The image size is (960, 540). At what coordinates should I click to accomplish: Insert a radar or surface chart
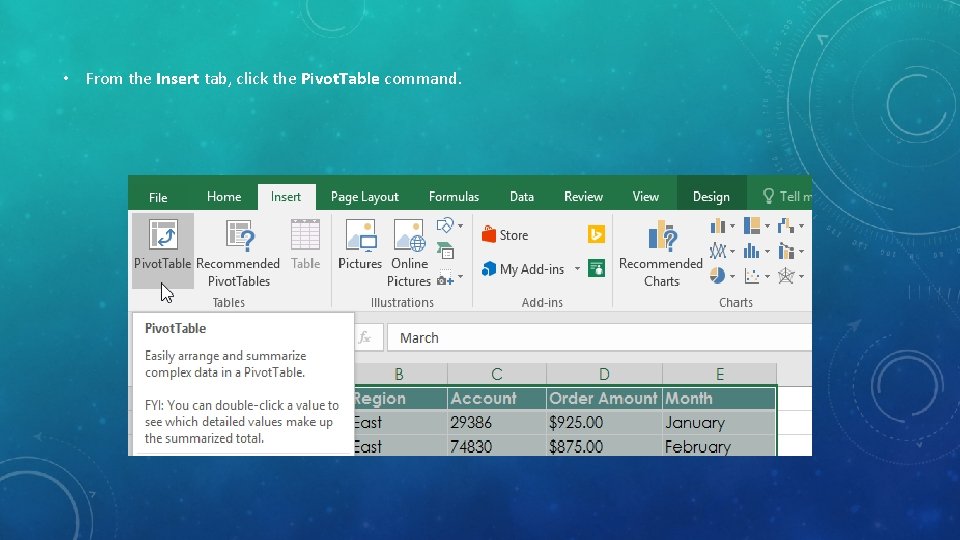tap(786, 276)
